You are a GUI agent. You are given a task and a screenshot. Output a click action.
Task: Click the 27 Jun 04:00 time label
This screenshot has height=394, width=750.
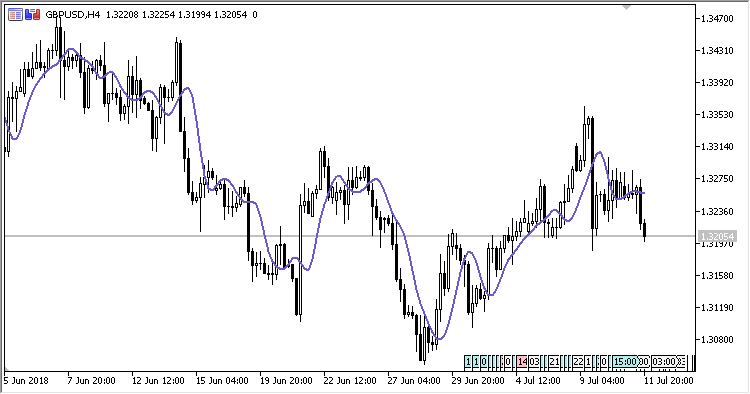tap(414, 381)
